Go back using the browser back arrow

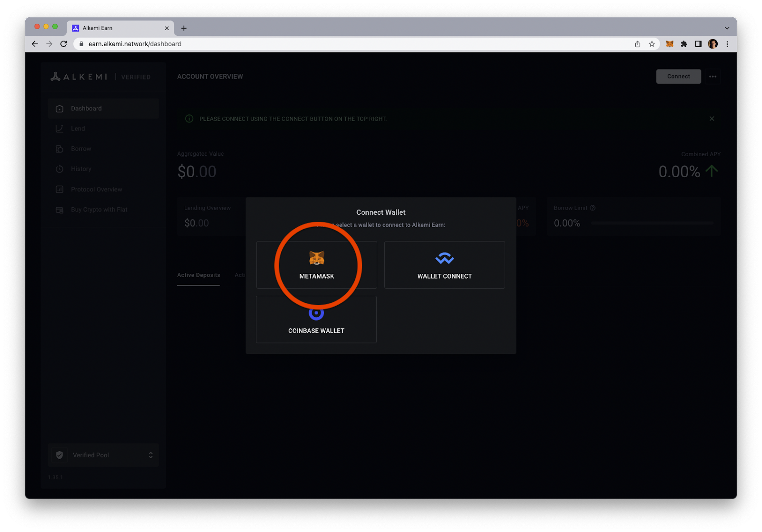pyautogui.click(x=35, y=44)
